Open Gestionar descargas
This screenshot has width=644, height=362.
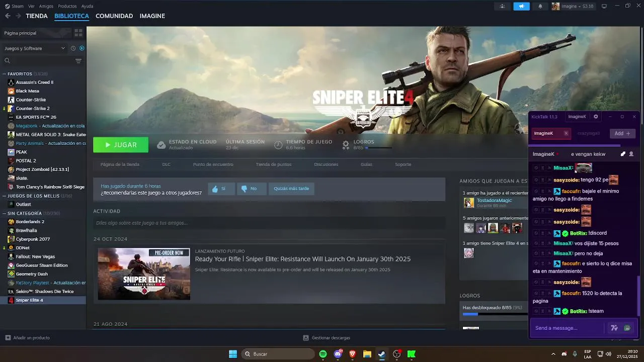point(327,338)
